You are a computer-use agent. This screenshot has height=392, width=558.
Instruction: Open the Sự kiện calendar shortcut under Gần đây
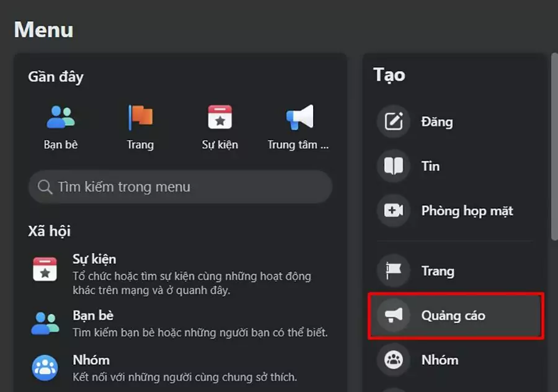[220, 117]
